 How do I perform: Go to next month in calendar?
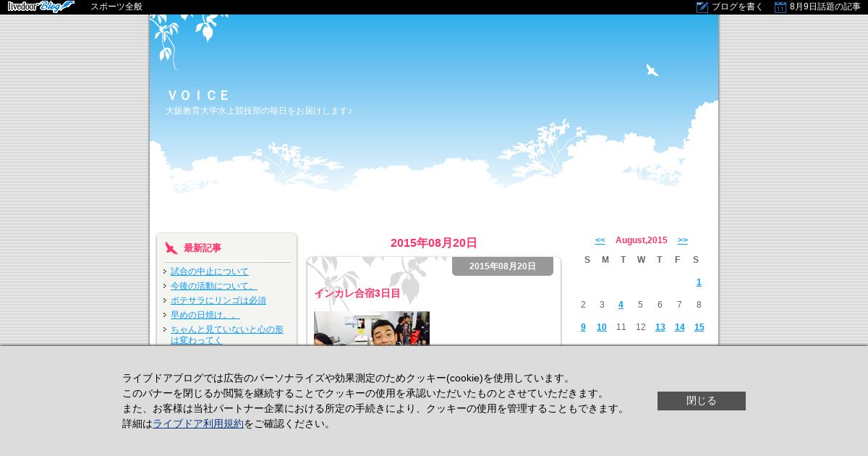point(683,240)
